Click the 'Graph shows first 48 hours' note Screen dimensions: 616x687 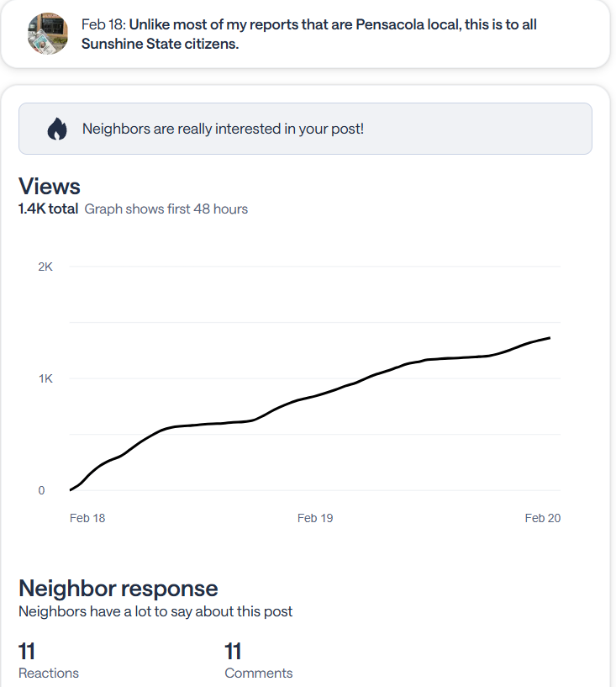coord(166,209)
